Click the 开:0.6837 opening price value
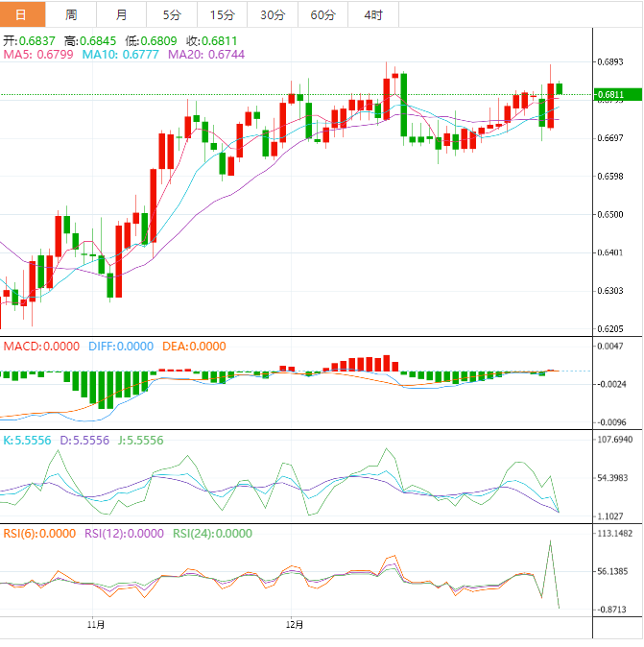Image resolution: width=644 pixels, height=647 pixels. coord(30,41)
